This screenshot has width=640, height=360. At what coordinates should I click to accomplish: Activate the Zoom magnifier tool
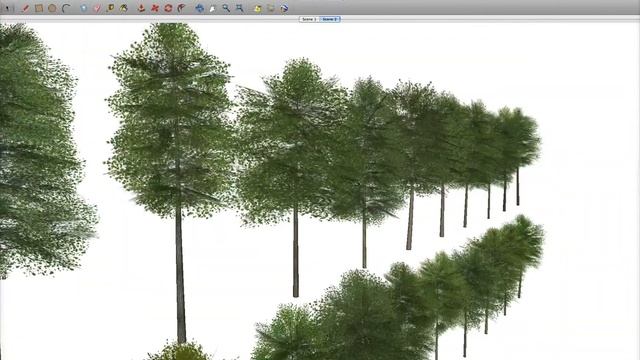226,8
